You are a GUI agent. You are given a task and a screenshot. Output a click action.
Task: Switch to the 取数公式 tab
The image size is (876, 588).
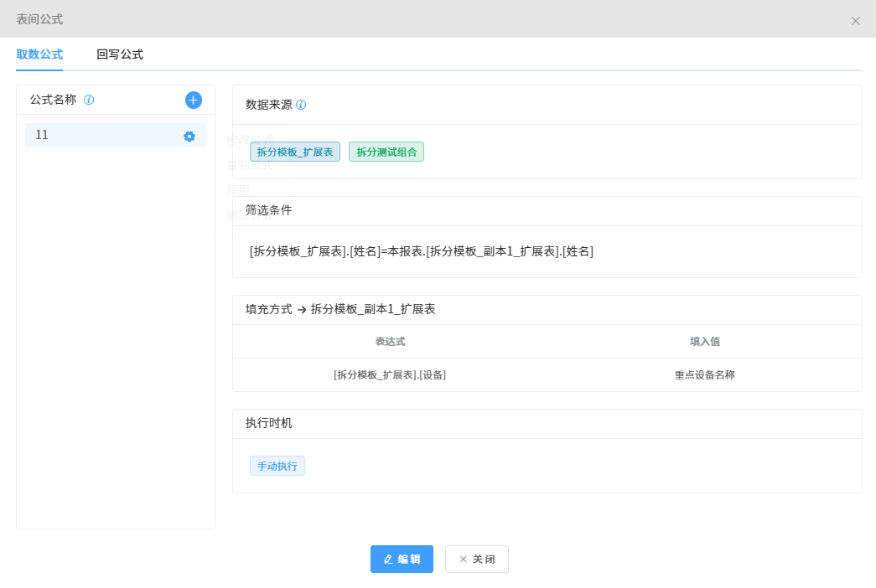point(39,54)
